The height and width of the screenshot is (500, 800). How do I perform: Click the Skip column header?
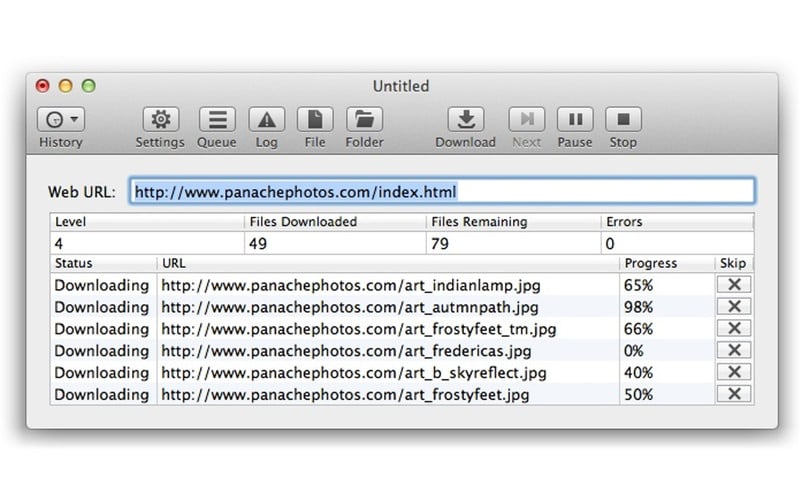pos(734,263)
